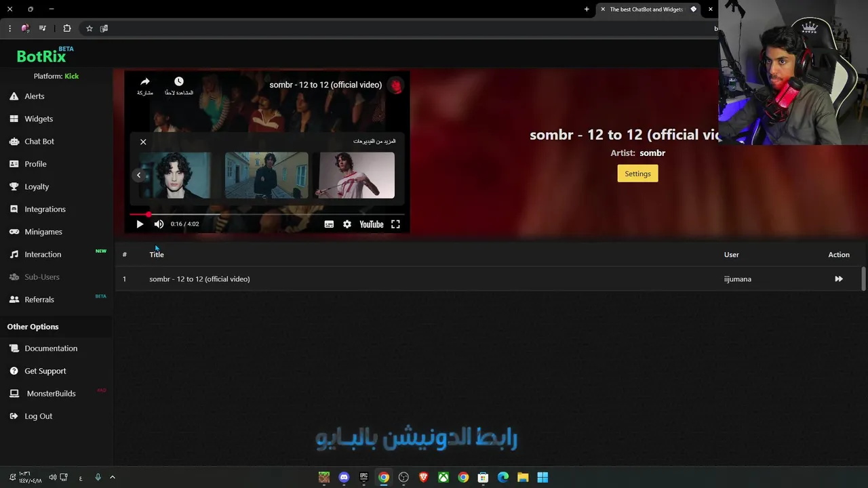The height and width of the screenshot is (488, 868).
Task: Open the Minigames page
Action: [x=43, y=232]
